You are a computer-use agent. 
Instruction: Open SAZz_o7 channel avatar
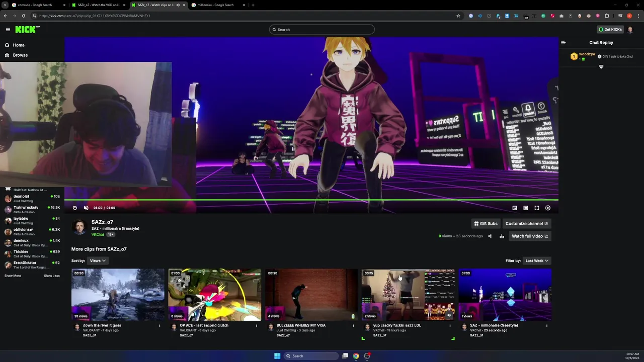[x=79, y=227]
